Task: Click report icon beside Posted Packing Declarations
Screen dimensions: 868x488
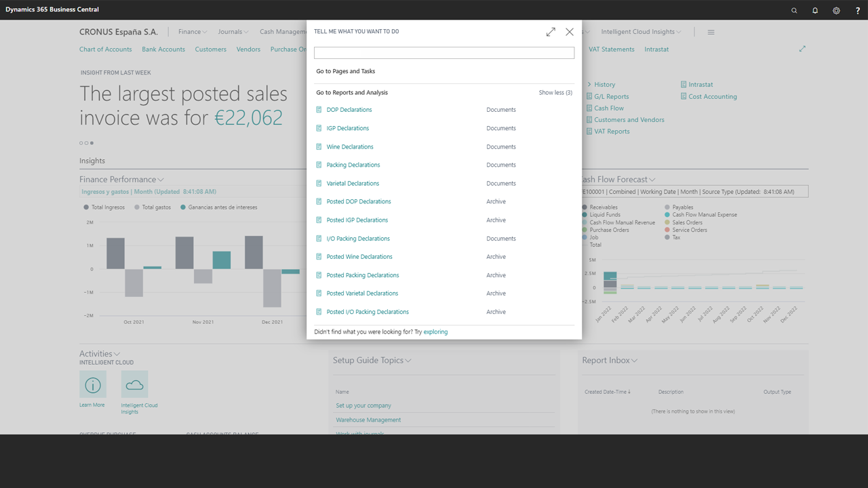Action: coord(319,275)
